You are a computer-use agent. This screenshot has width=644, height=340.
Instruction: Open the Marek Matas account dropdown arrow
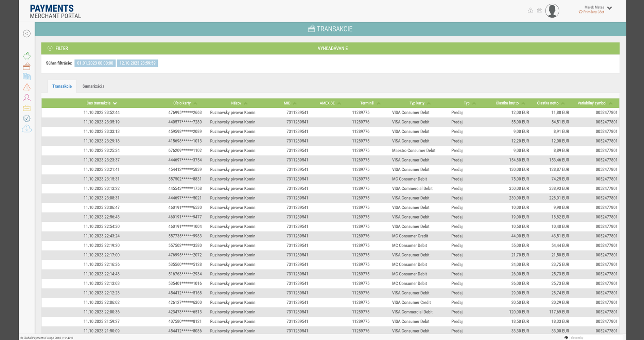pos(609,8)
